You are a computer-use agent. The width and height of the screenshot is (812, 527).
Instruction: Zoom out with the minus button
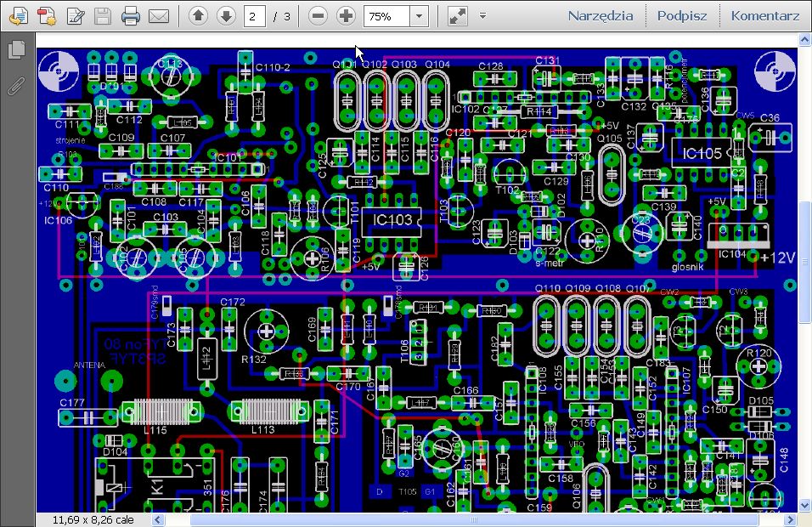tap(317, 16)
